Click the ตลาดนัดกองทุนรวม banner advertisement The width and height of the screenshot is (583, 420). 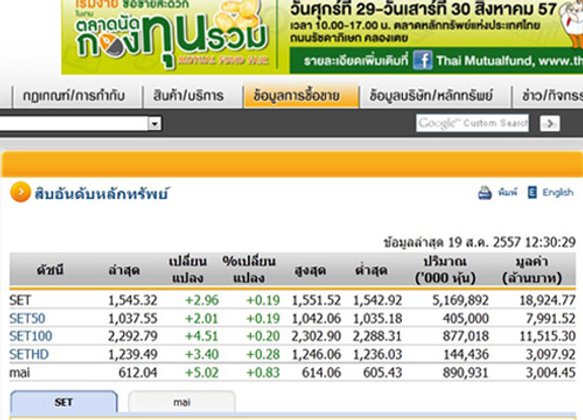[322, 37]
